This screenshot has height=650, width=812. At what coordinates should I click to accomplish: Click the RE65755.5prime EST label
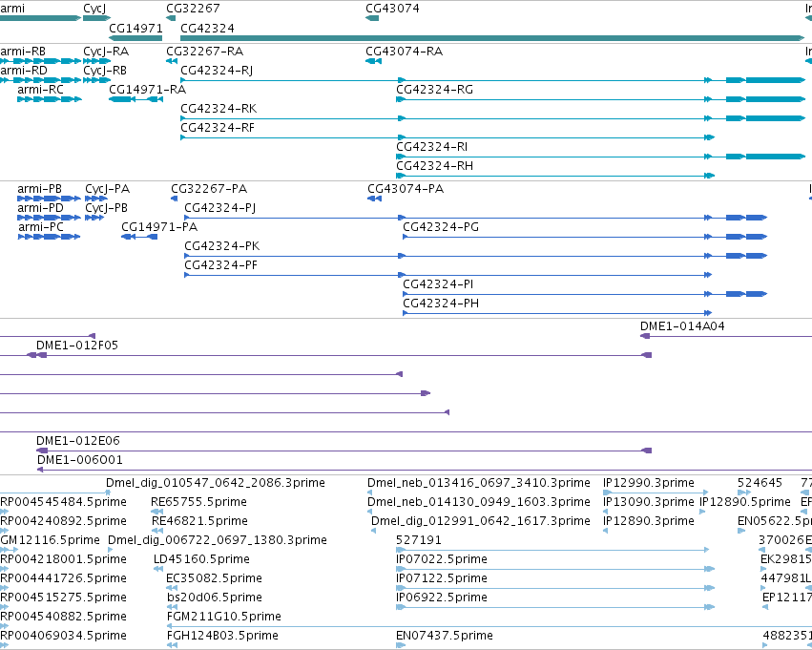click(x=198, y=502)
